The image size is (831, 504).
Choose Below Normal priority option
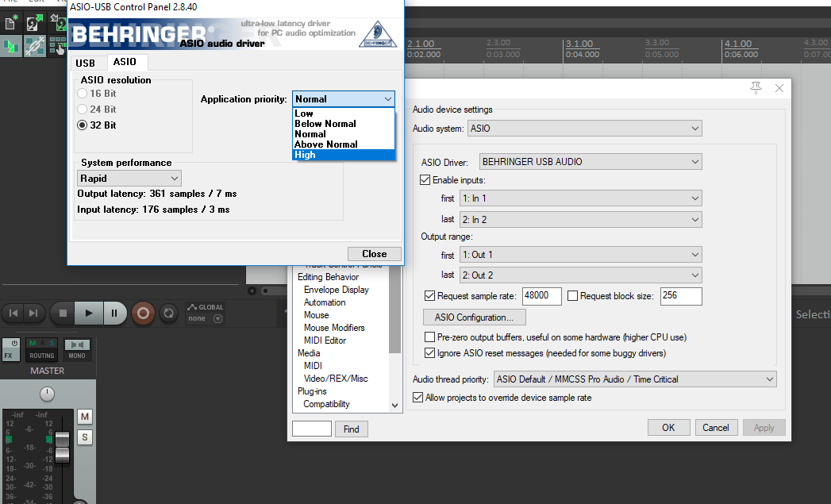pyautogui.click(x=344, y=124)
